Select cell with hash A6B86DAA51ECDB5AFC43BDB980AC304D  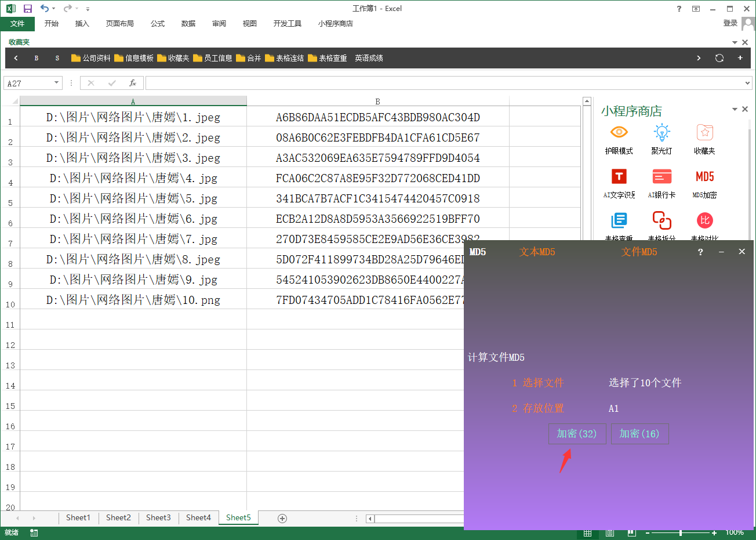click(x=378, y=117)
